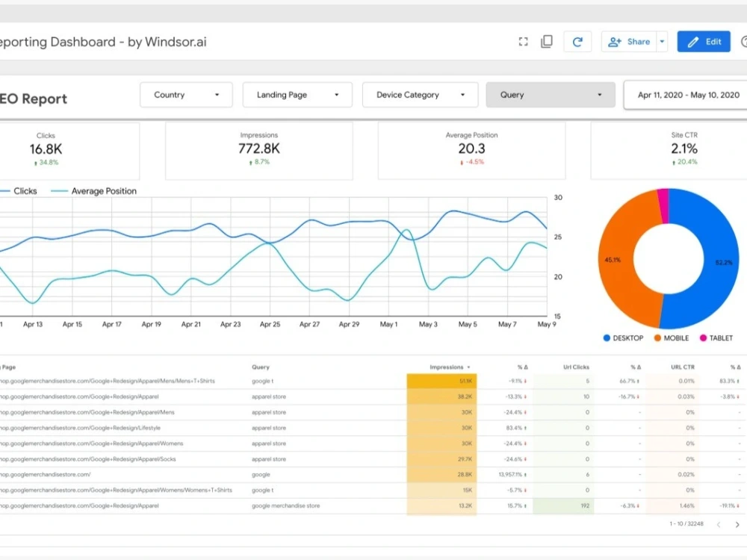Open the Landing Page filter dropdown
747x560 pixels.
coord(297,95)
